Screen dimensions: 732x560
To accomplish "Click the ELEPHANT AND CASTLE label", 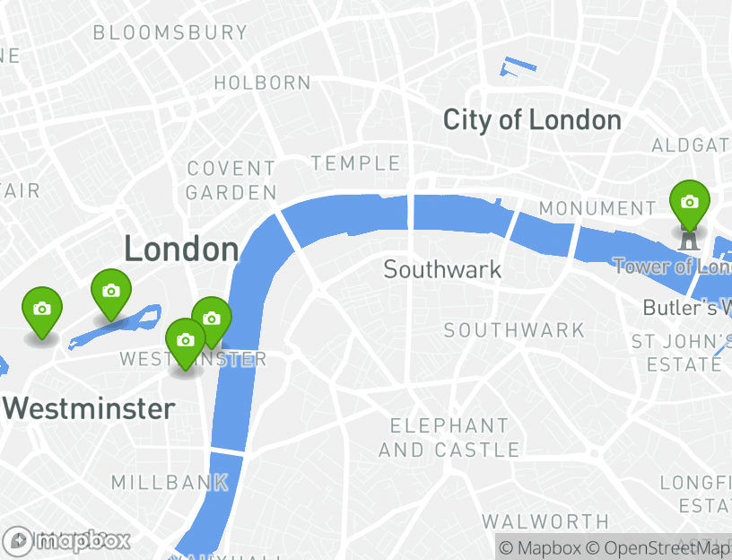I will pos(449,438).
